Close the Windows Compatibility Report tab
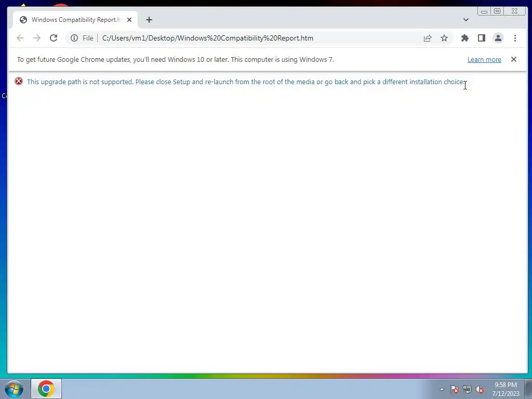Screen dimensions: 532x399 [129, 20]
